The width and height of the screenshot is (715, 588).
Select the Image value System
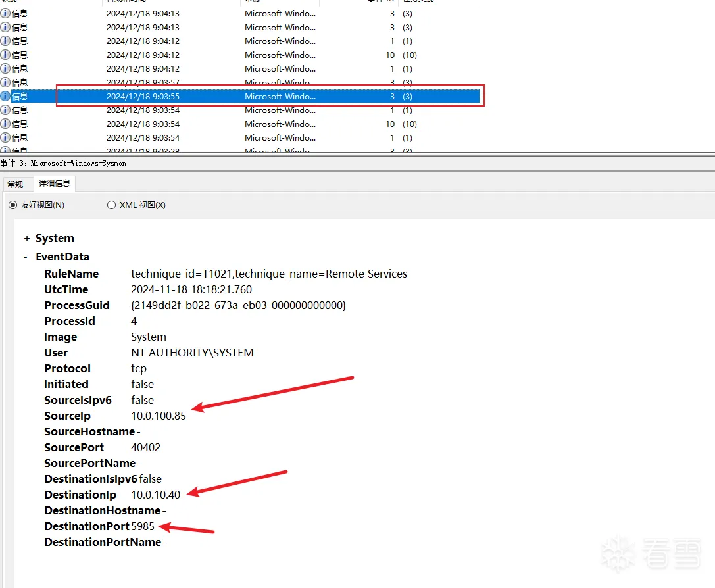coord(149,337)
